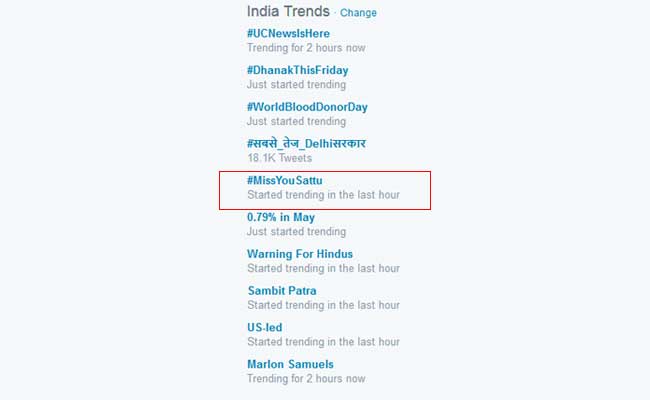
Task: Open the "0.79% in May" trend
Action: pos(281,217)
